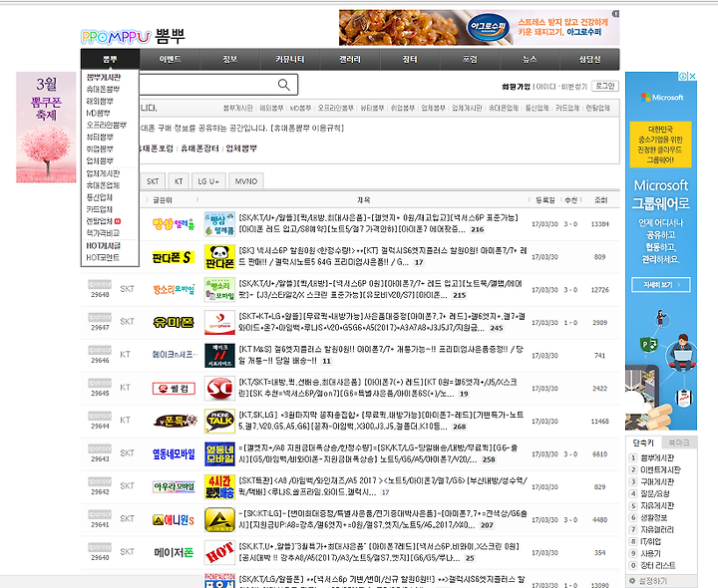Switch to the MVNO filter tab
The width and height of the screenshot is (718, 588).
[x=246, y=181]
